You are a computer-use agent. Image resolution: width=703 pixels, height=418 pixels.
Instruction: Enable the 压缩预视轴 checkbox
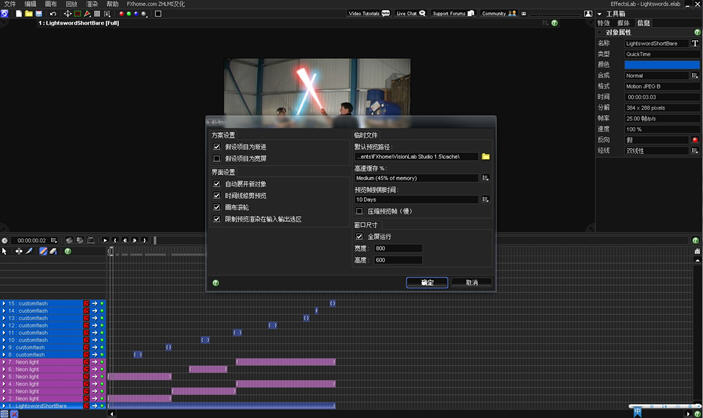(360, 211)
